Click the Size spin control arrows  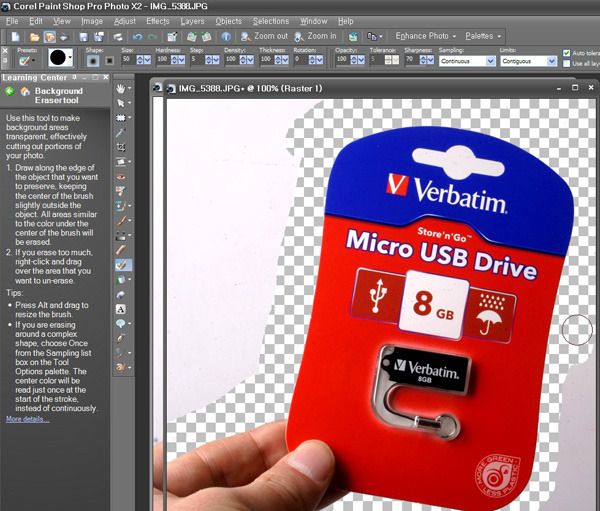point(140,60)
